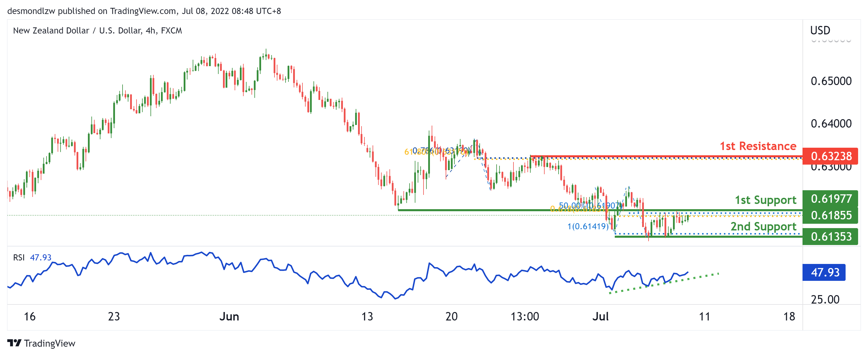Click the TradingView logo icon
This screenshot has height=356, width=868.
[x=14, y=343]
